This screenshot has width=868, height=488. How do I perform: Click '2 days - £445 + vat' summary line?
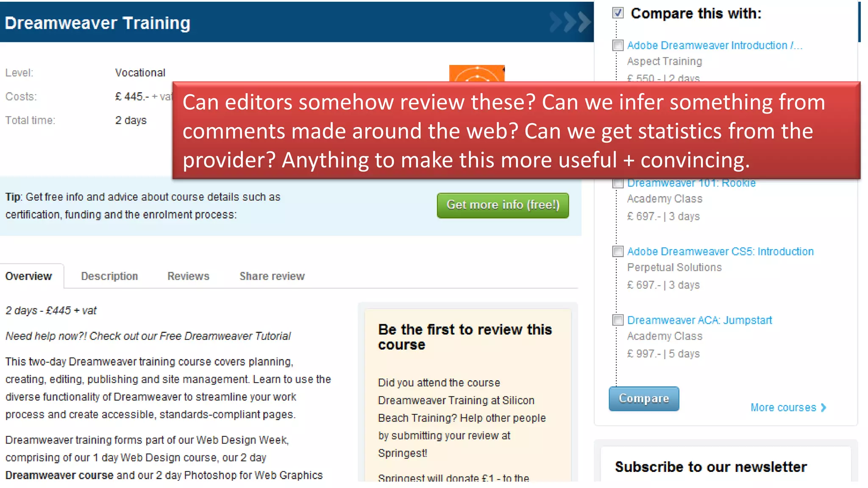coord(51,311)
